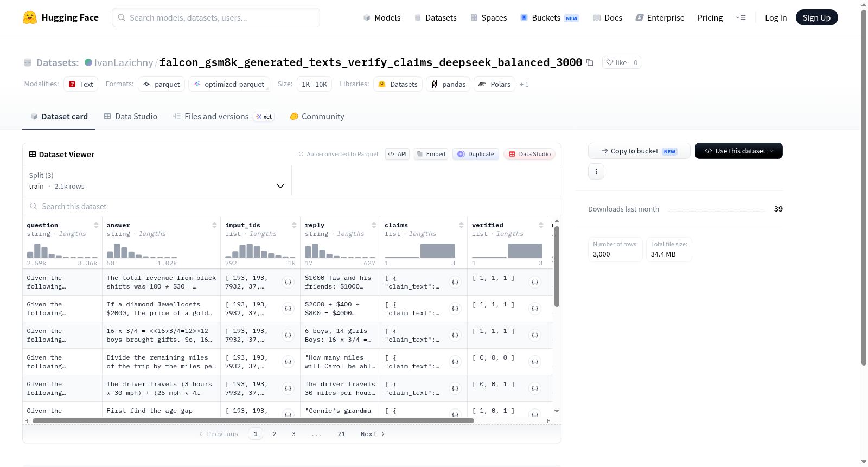Open Pricing page
This screenshot has height=467, width=868.
tap(710, 17)
